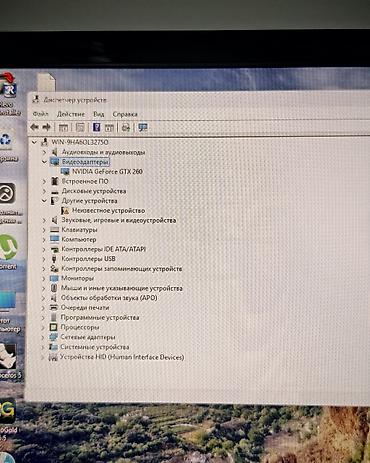370x463 pixels.
Task: Click the CPU icon beside Процессоры
Action: pos(53,327)
